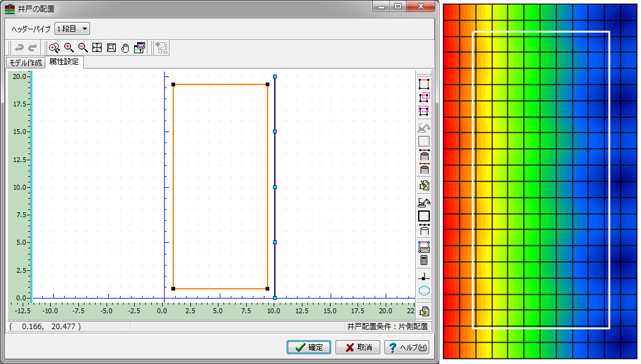The height and width of the screenshot is (364, 641).
Task: Click the 取消 cancel button
Action: 358,347
